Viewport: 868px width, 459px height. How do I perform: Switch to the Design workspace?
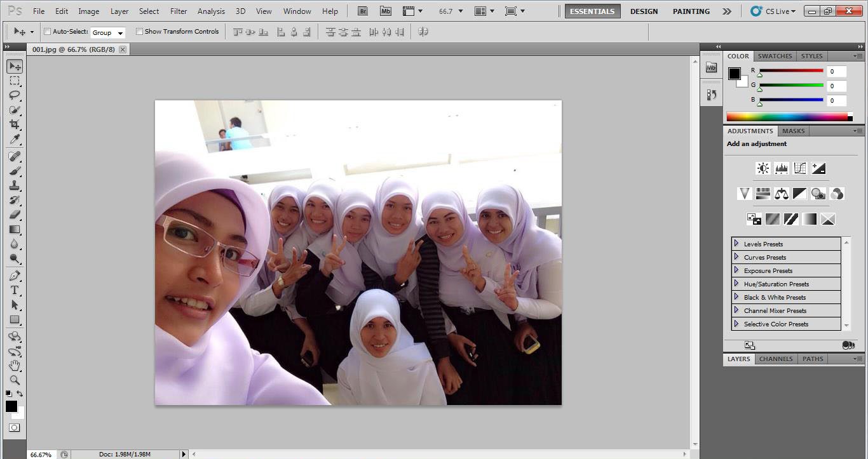[644, 11]
